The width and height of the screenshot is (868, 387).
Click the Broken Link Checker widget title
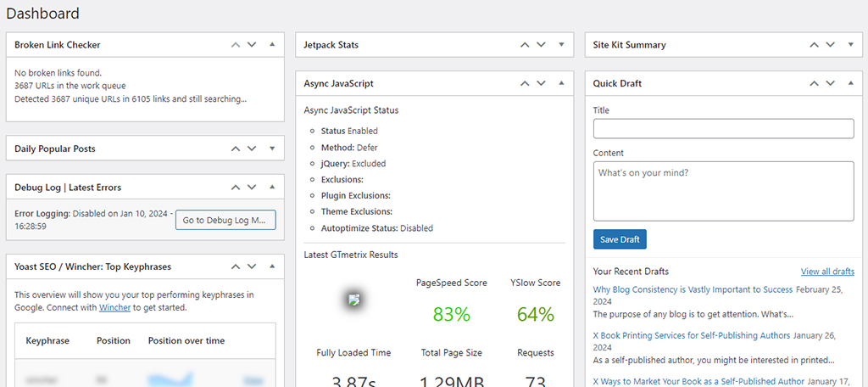[58, 45]
